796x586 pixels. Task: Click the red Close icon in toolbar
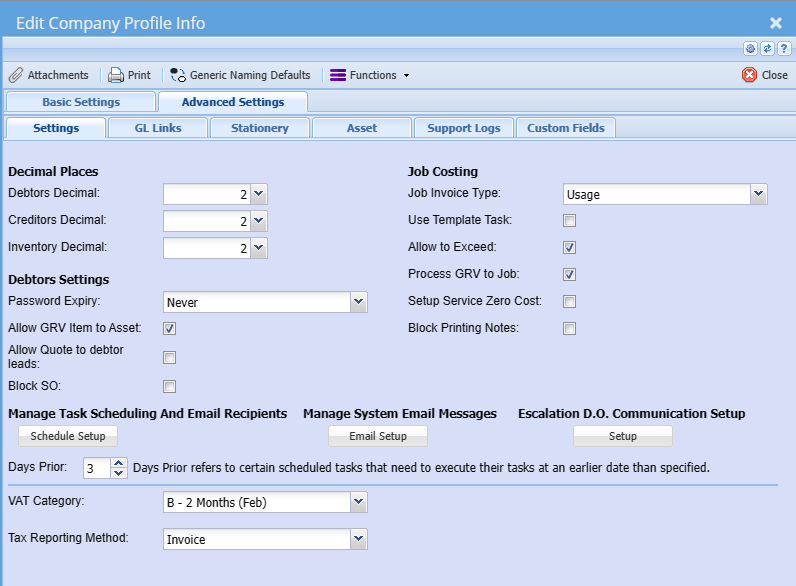click(x=749, y=75)
